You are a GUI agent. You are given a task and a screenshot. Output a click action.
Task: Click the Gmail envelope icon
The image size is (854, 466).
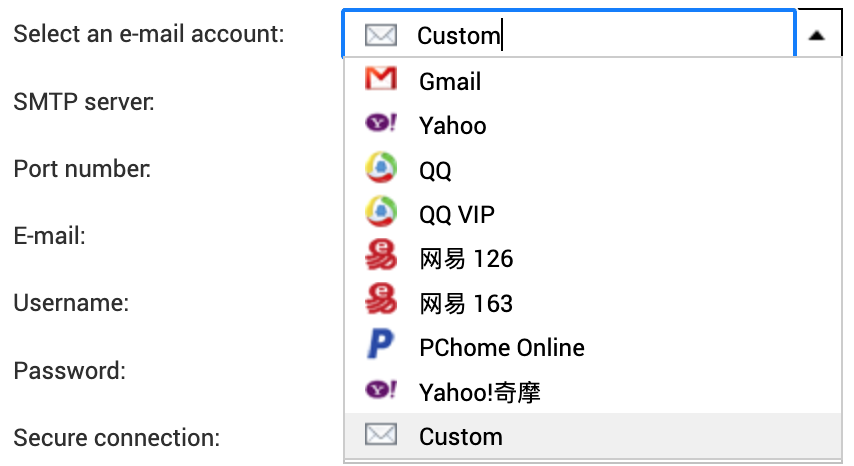[x=380, y=80]
